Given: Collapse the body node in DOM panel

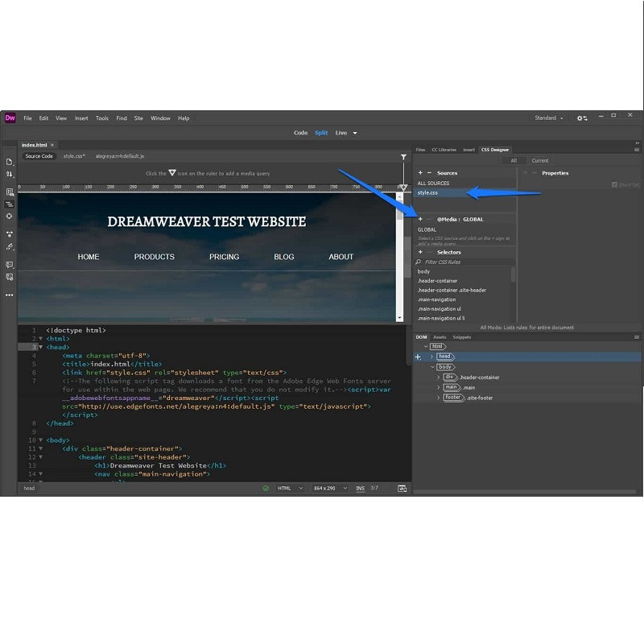Looking at the screenshot, I should pyautogui.click(x=432, y=367).
